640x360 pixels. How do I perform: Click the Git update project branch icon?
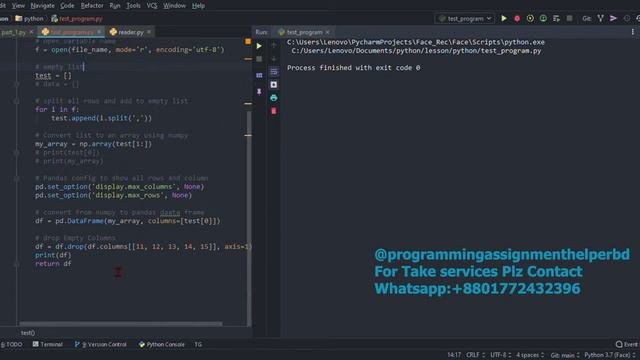[600, 18]
